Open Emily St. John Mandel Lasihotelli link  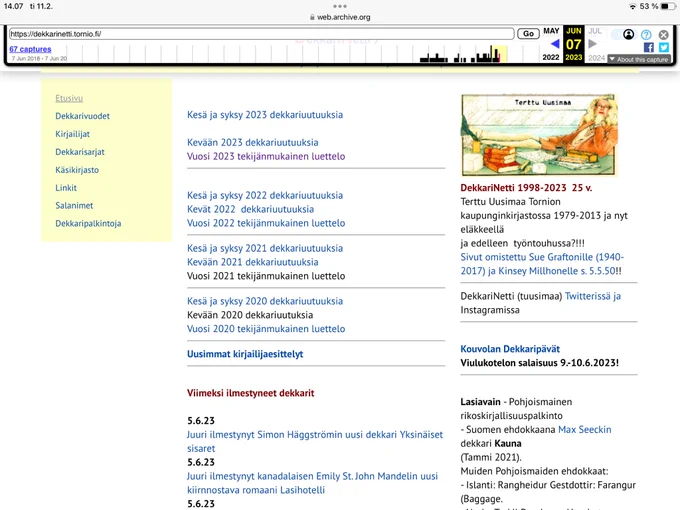point(312,483)
